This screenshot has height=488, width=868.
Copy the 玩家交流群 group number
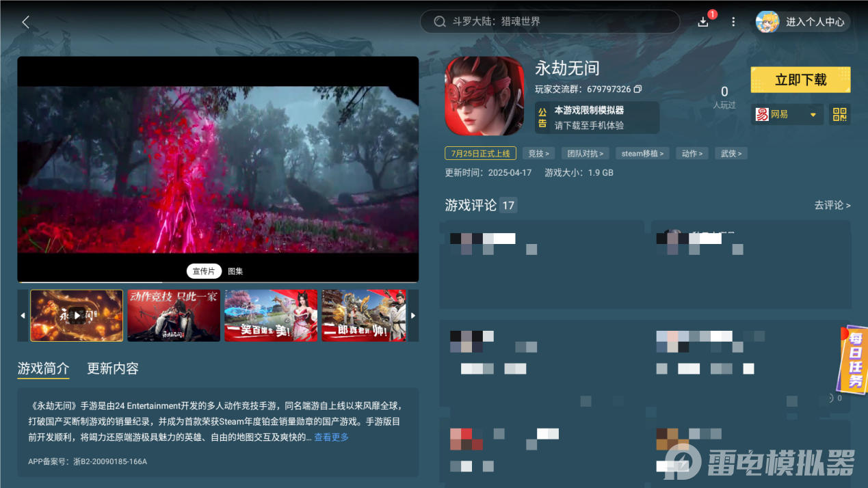tap(638, 89)
